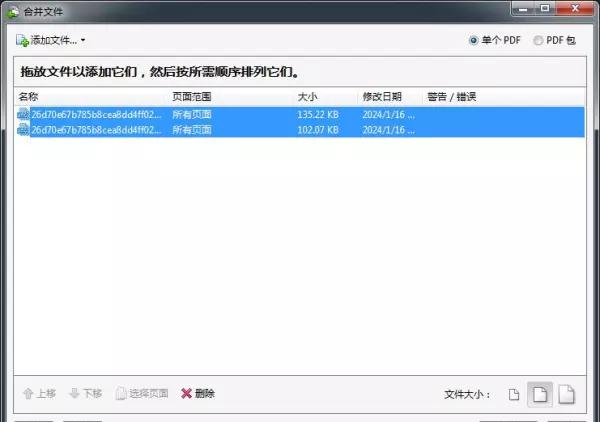
Task: Click 所有页面 in the 102.07 KB row
Action: [192, 130]
